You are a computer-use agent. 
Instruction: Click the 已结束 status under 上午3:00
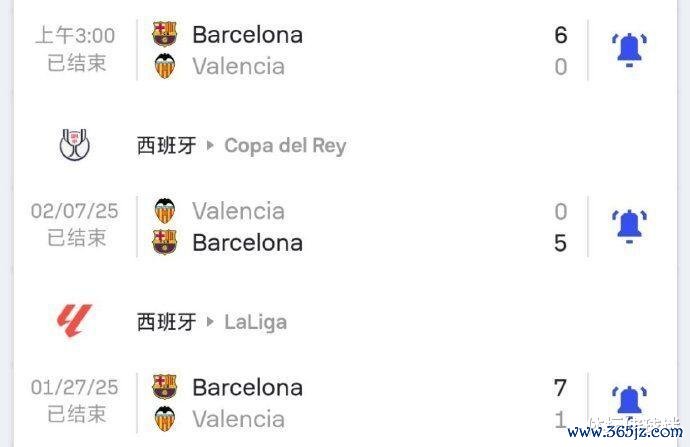[x=76, y=63]
